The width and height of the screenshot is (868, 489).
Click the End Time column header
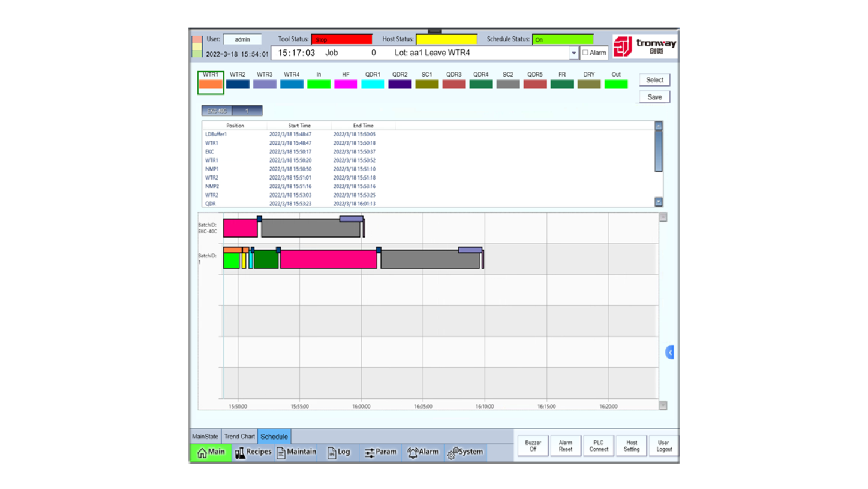pos(363,125)
